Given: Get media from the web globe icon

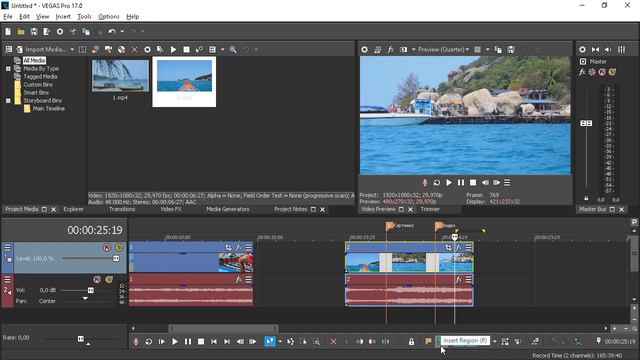Looking at the screenshot, I should click(x=121, y=49).
